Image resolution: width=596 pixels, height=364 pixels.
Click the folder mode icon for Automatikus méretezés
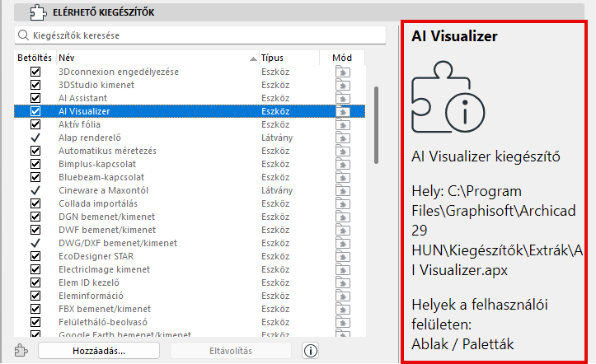point(343,151)
